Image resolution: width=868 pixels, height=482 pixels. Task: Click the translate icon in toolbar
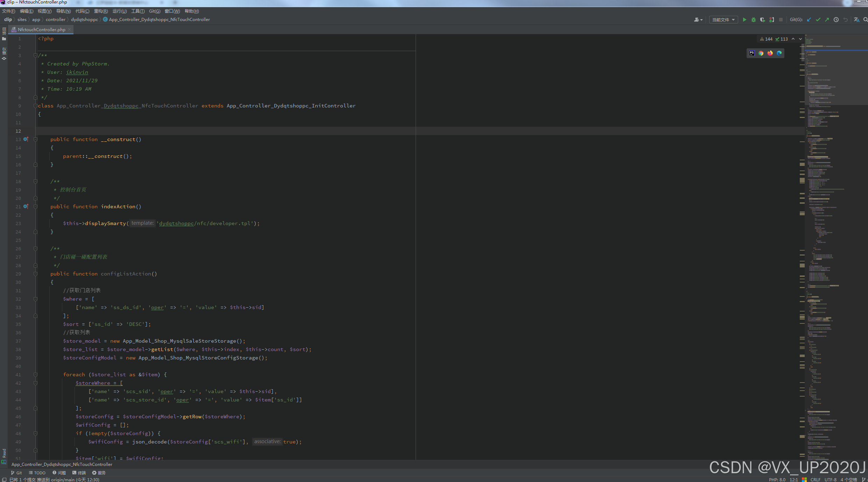pyautogui.click(x=856, y=20)
